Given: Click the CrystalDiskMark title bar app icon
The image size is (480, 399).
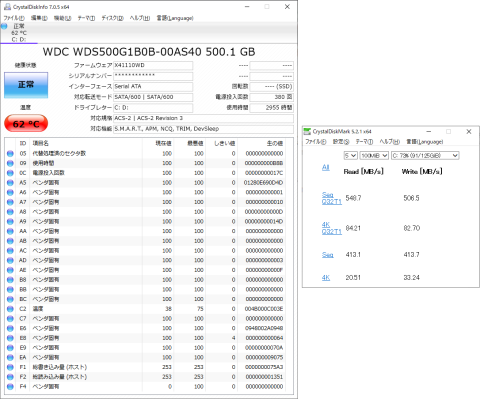Looking at the screenshot, I should (307, 131).
